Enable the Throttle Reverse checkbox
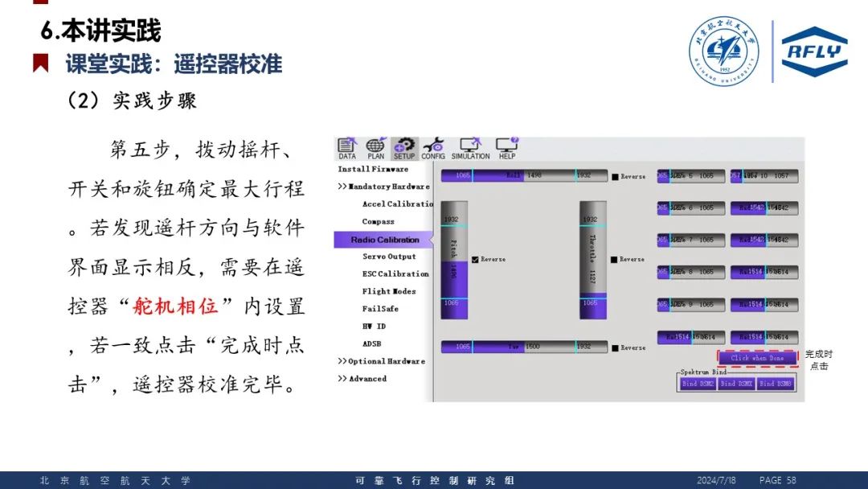The height and width of the screenshot is (489, 868). click(615, 259)
